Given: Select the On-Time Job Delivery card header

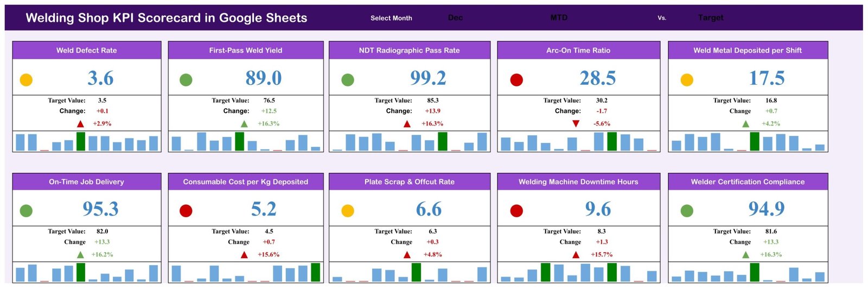Looking at the screenshot, I should click(87, 182).
